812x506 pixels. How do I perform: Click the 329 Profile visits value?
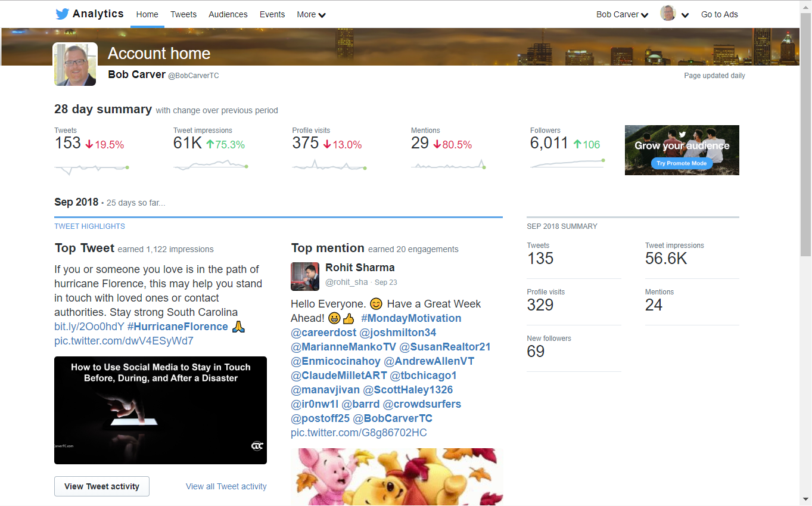coord(540,305)
